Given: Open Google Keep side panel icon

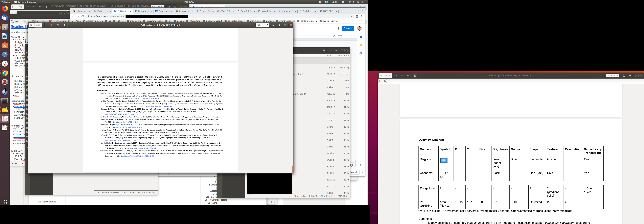Looking at the screenshot, I should pos(361,45).
